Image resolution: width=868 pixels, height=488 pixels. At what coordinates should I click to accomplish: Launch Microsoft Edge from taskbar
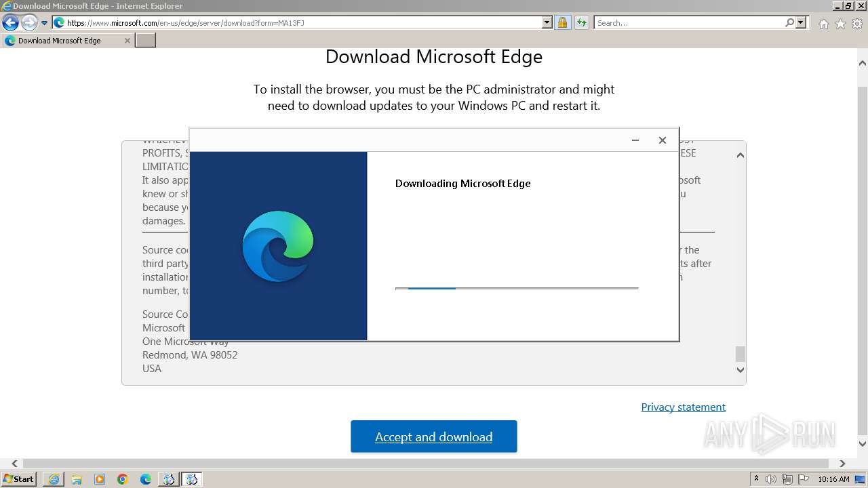[x=146, y=479]
